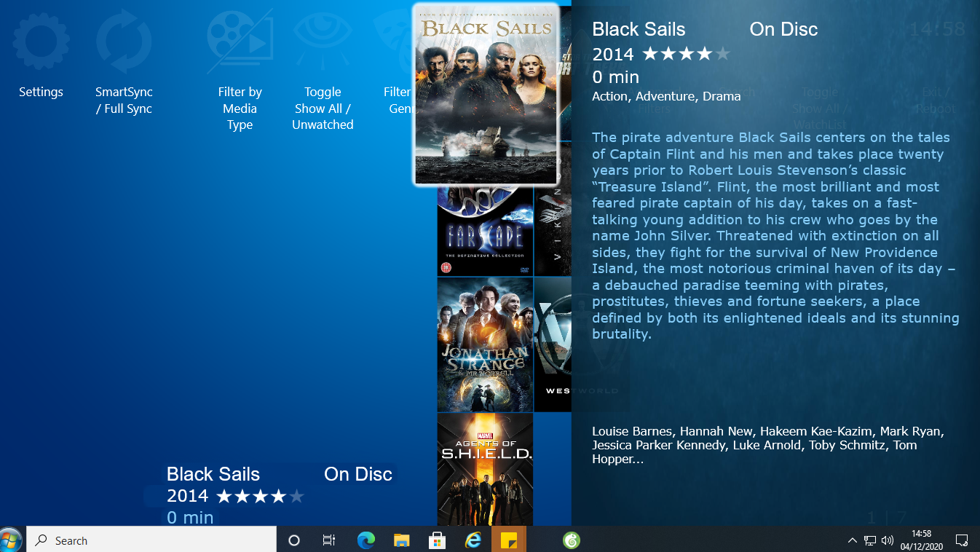Select the Westworld cover thumbnail

553,344
